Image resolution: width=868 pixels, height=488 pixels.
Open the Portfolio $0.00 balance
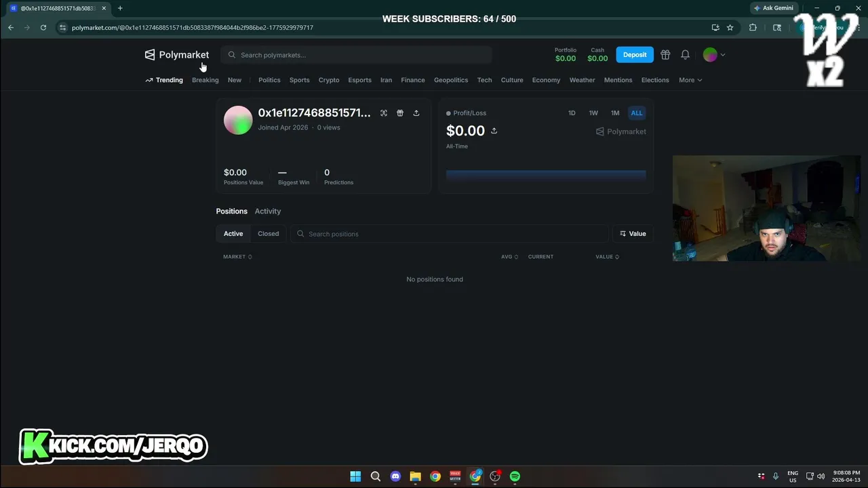click(x=566, y=55)
